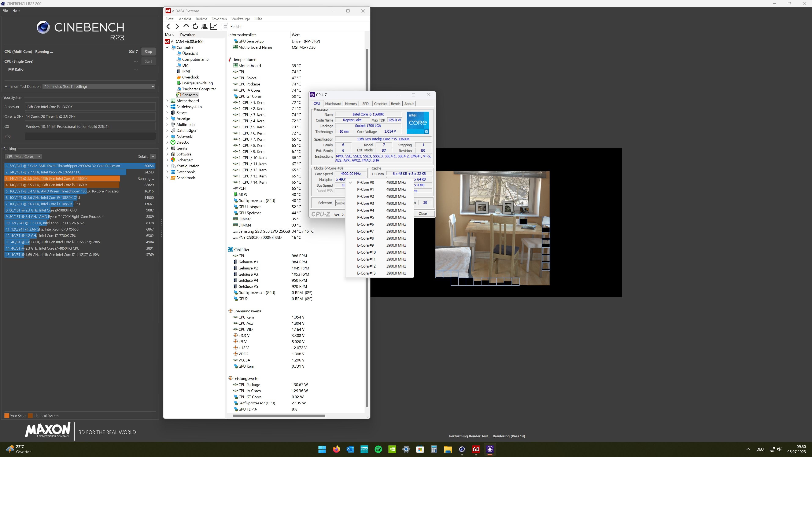Expand the Netzwerk tree node
812x522 pixels.
pos(167,136)
